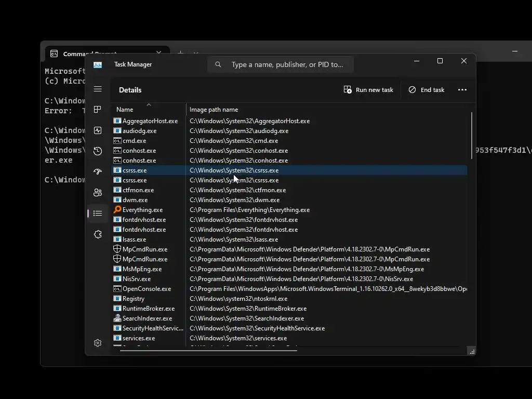Click SearchIndexer.exe process icon

[117, 318]
